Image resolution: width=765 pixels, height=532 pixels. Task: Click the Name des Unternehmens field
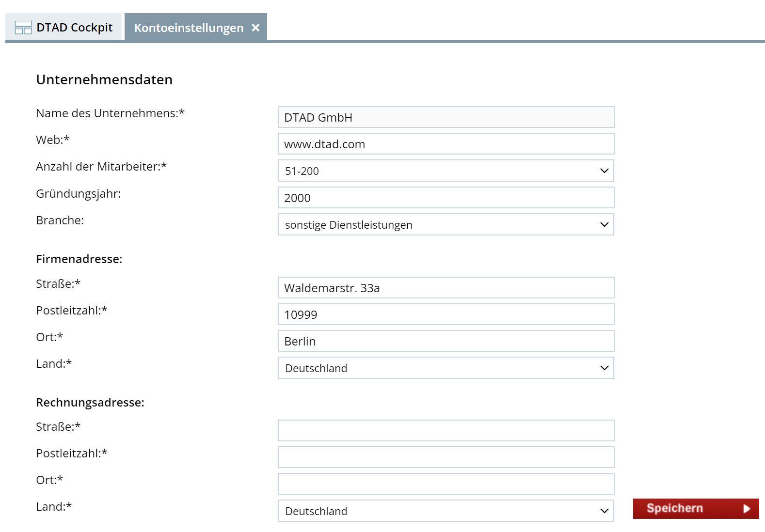coord(446,117)
